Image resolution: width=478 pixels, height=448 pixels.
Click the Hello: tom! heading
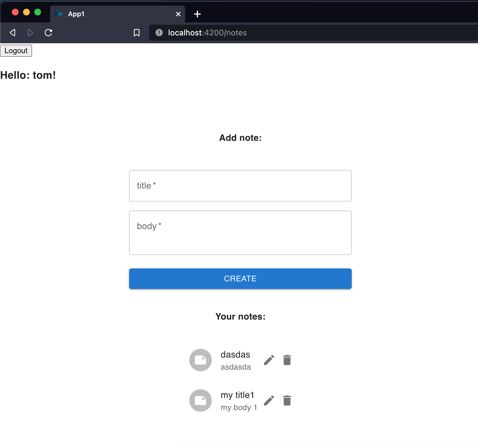click(28, 75)
